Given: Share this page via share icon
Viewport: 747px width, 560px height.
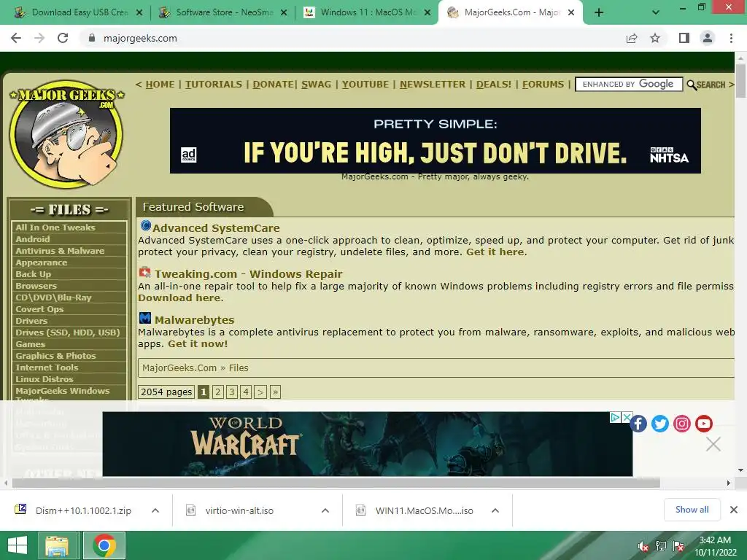Looking at the screenshot, I should click(x=632, y=38).
